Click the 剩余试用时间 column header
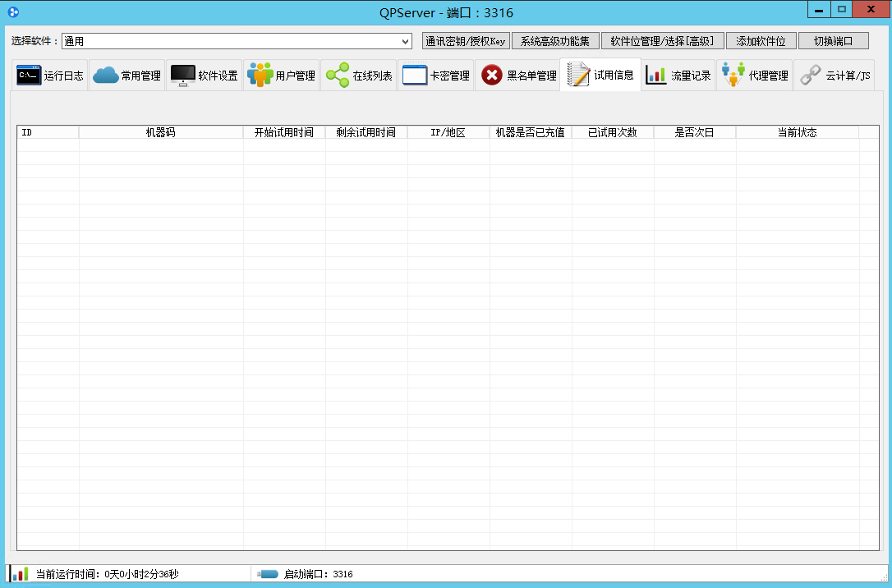 click(x=366, y=132)
